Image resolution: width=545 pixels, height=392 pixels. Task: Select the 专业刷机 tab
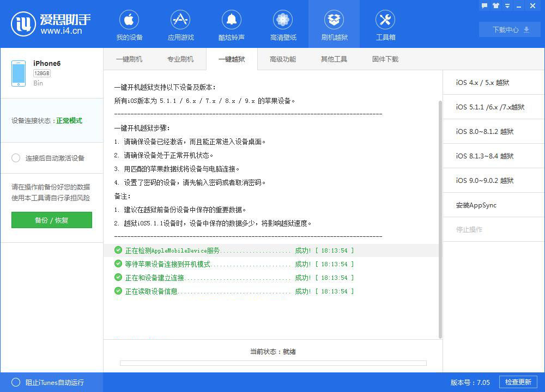pos(180,59)
